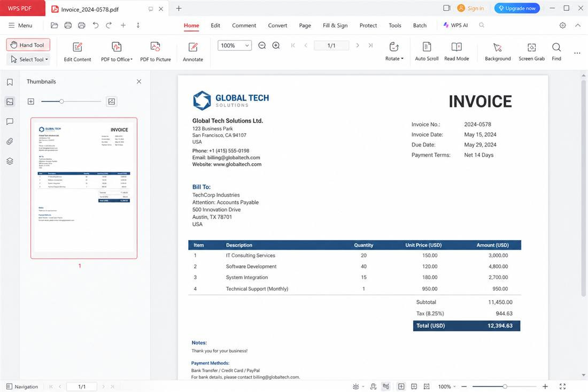Toggle the Navigation pane button
Screen dimensions: 588x392
(22, 386)
